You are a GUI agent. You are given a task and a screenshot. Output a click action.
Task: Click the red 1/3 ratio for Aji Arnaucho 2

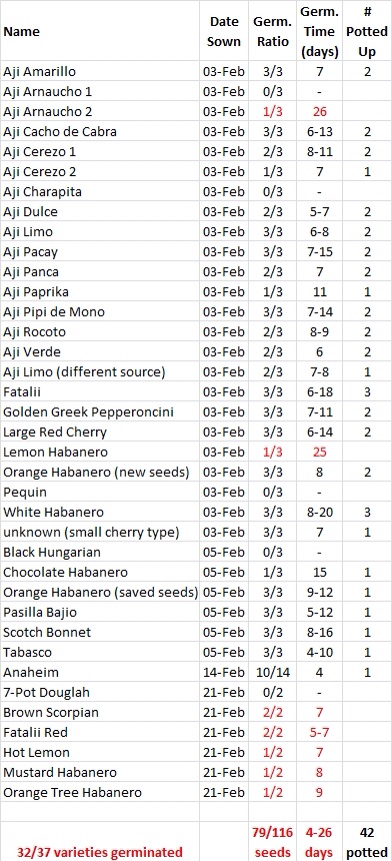[x=272, y=111]
